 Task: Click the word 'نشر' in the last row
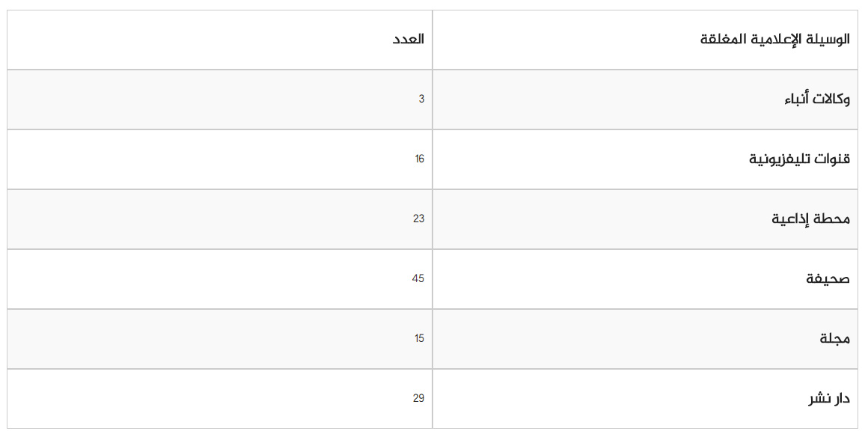(x=818, y=399)
